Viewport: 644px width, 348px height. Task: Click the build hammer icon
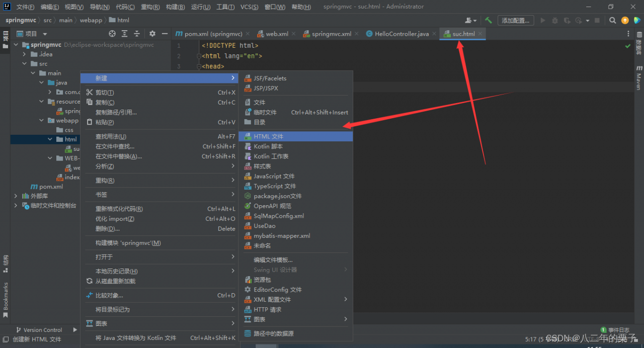click(489, 21)
